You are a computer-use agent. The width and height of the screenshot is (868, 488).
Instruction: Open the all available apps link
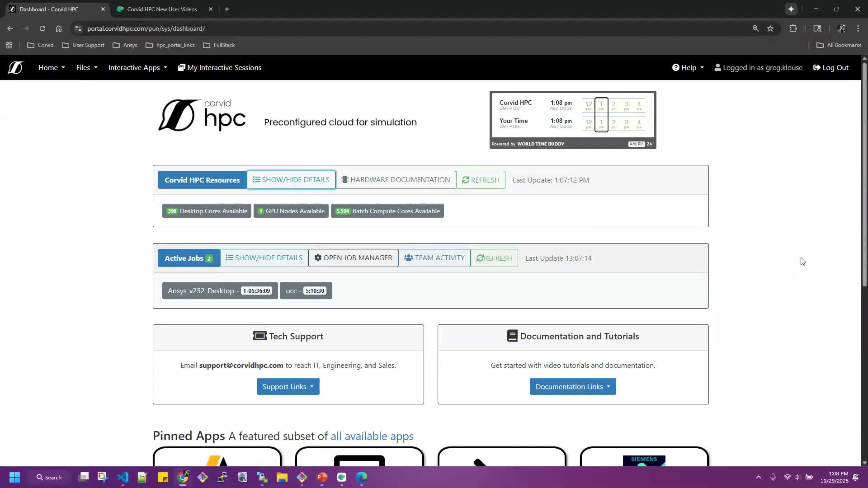coord(372,436)
